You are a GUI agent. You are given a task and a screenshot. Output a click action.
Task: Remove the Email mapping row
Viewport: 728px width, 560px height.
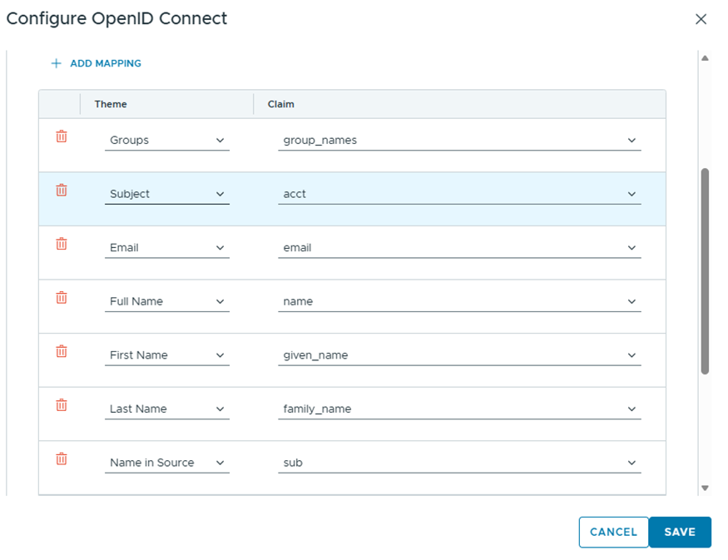62,244
